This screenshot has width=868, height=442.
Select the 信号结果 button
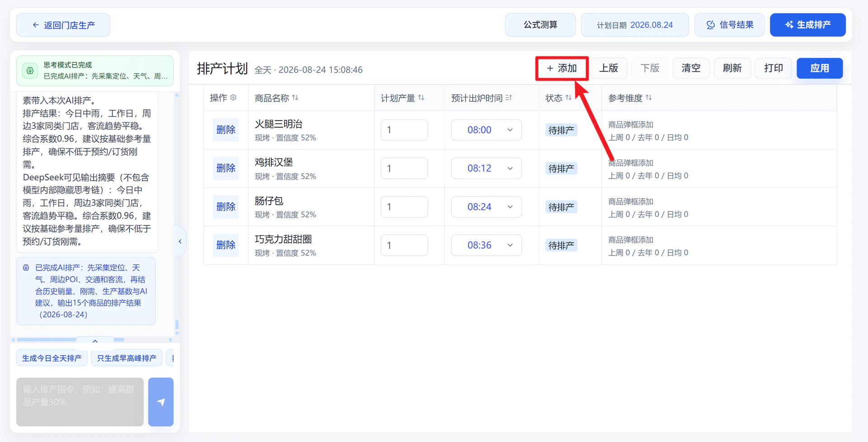click(729, 25)
